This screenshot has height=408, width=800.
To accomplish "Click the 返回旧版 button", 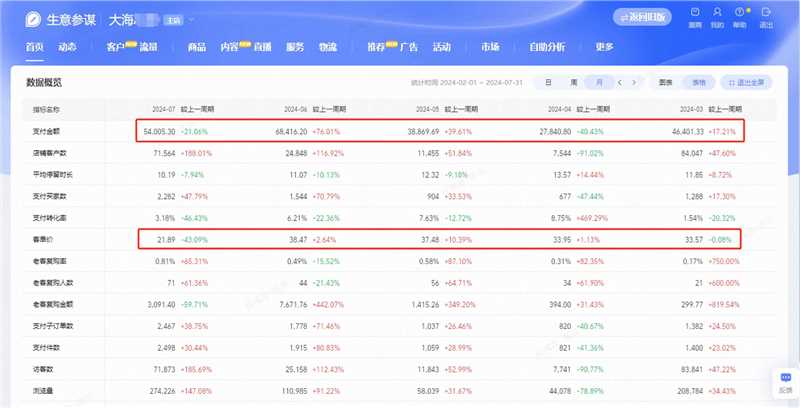I will point(642,17).
